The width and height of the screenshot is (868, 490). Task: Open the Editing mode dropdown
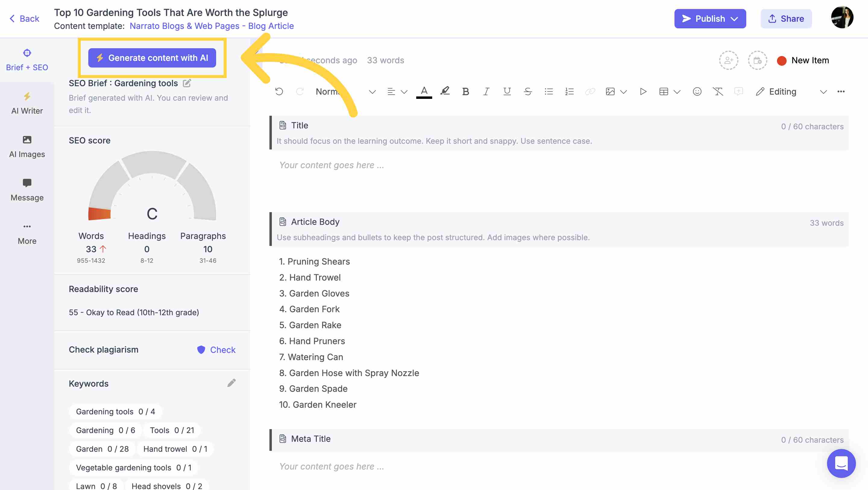[791, 91]
